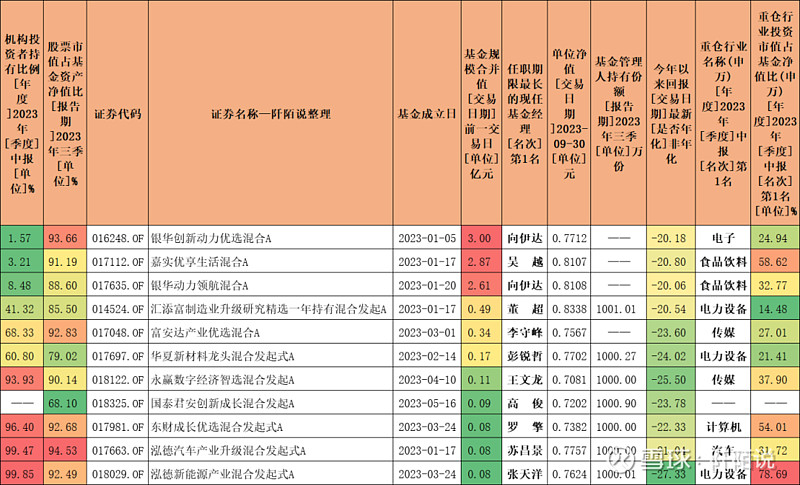The image size is (800, 485).
Task: Click security code 017112.OF
Action: pos(118,262)
